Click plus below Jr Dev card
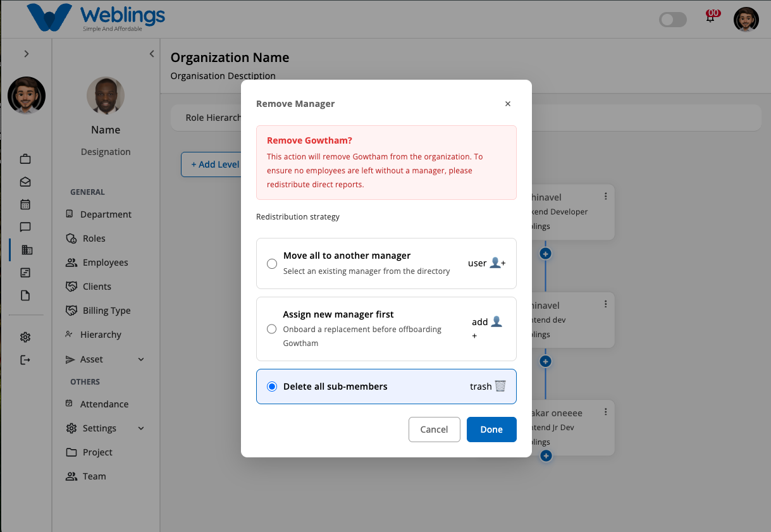The height and width of the screenshot is (532, 771). (546, 455)
